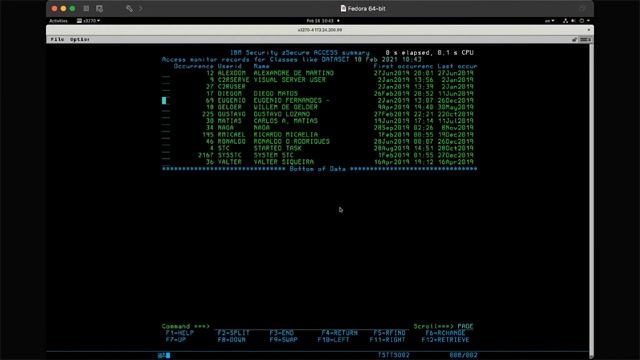Click the F7=UP label

[x=176, y=340]
